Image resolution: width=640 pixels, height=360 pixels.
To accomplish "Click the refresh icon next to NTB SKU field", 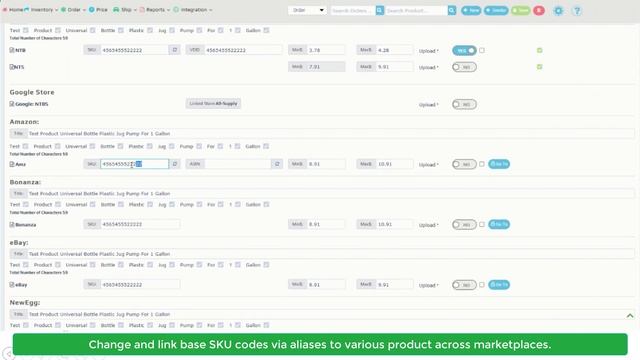I will click(175, 50).
